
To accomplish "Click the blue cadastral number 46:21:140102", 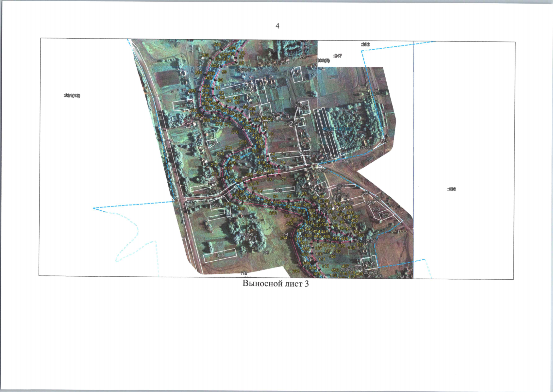I will pyautogui.click(x=337, y=129).
